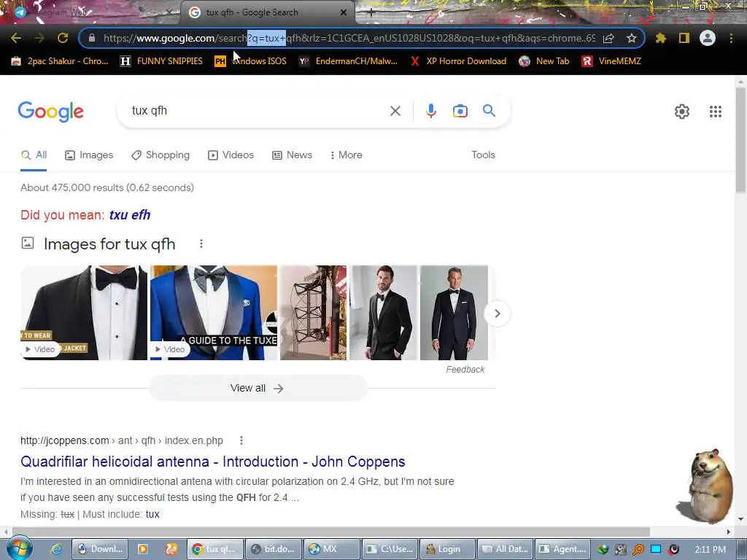Open the Windows ISOS bookmark

pos(251,61)
